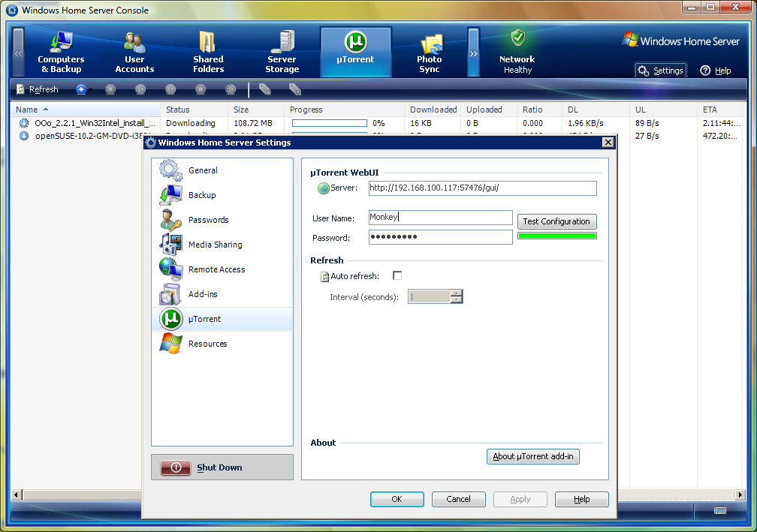Image resolution: width=757 pixels, height=532 pixels.
Task: Click the remove label tag icon
Action: (294, 89)
